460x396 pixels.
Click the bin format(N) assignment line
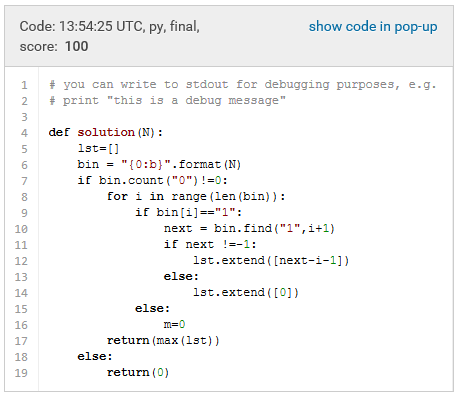(x=159, y=164)
